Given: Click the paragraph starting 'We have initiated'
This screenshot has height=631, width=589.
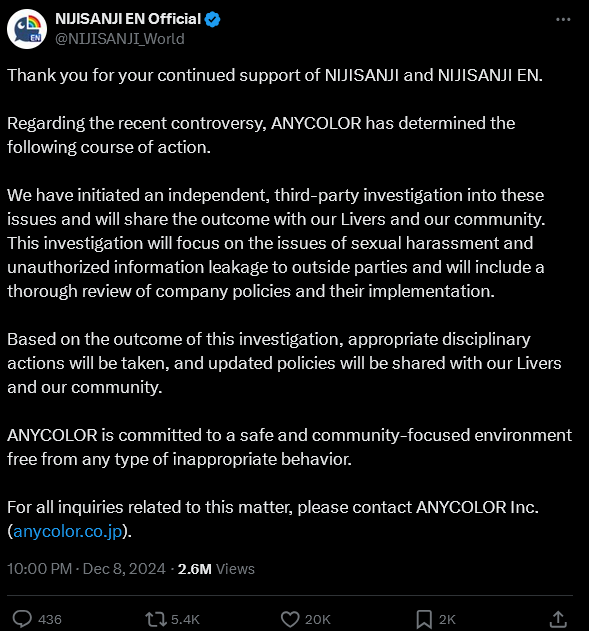Looking at the screenshot, I should (x=276, y=243).
